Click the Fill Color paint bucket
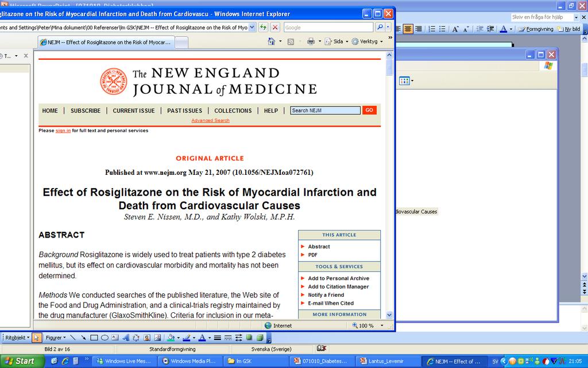Image resolution: width=588 pixels, height=368 pixels. click(171, 338)
